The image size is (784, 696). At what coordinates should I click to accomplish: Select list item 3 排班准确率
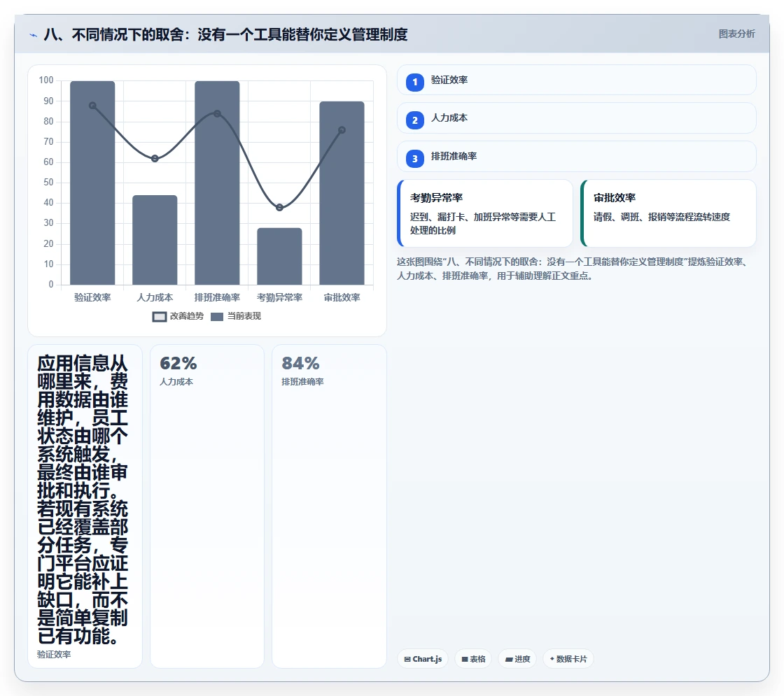577,157
